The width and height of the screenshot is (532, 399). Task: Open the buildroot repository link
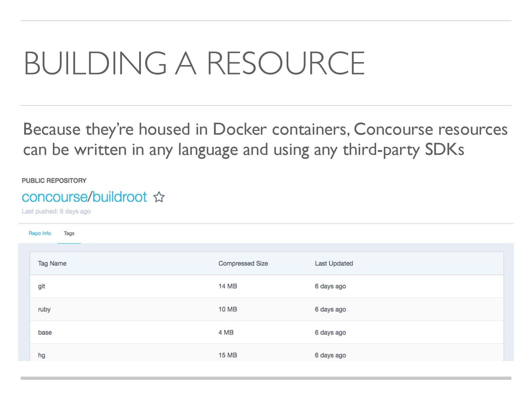click(119, 197)
